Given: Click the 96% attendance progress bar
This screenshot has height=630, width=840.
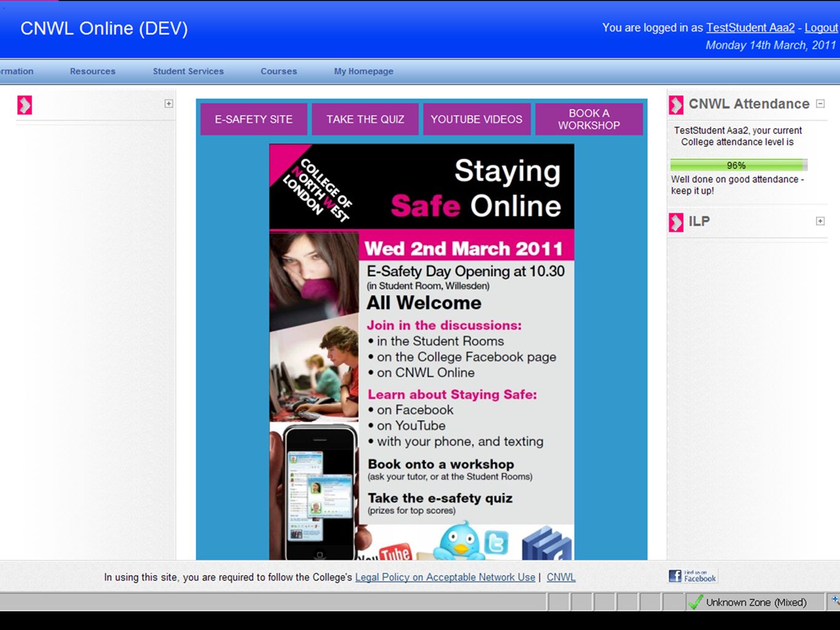Looking at the screenshot, I should (738, 165).
